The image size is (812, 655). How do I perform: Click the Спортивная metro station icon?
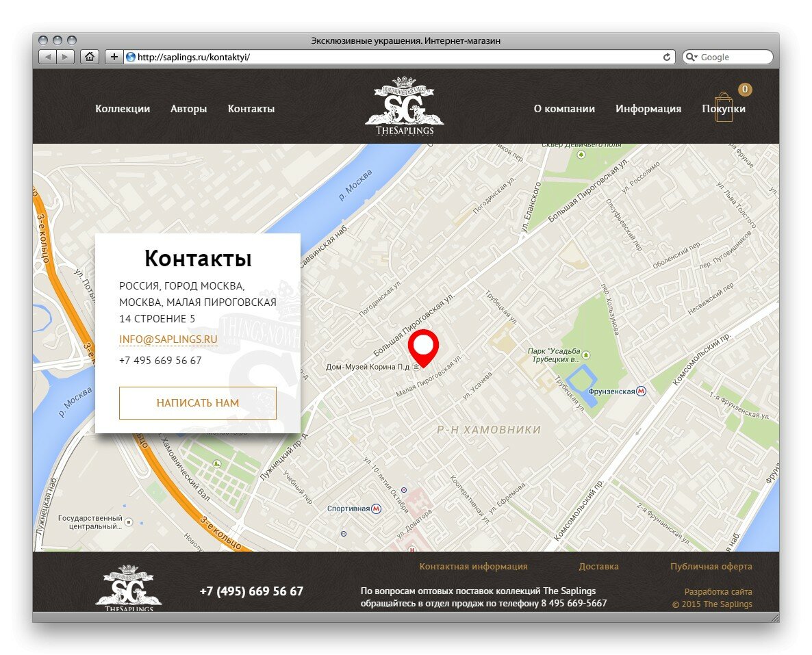[377, 509]
